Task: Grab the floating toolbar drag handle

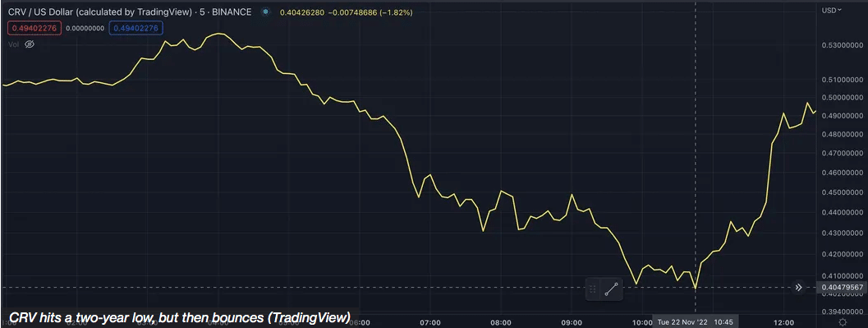Action: coord(593,289)
